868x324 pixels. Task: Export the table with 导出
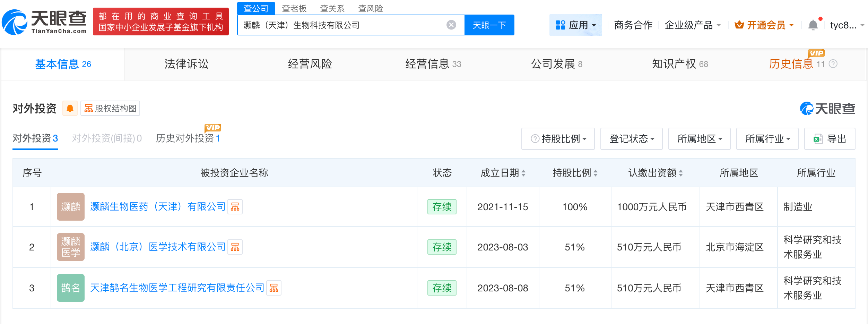tap(830, 139)
